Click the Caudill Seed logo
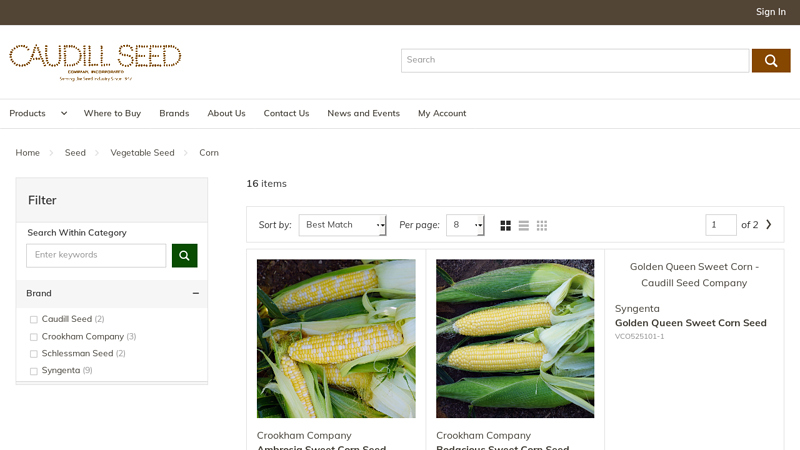800x450 pixels. pyautogui.click(x=95, y=62)
